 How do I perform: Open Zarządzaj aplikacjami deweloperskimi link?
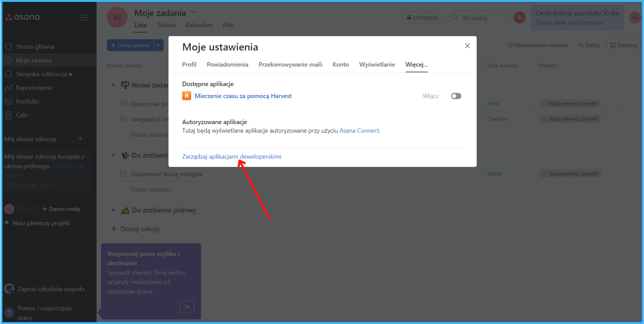coord(231,157)
